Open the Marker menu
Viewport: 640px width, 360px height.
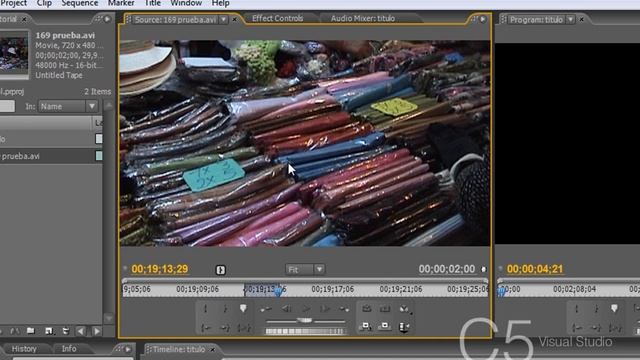point(121,3)
